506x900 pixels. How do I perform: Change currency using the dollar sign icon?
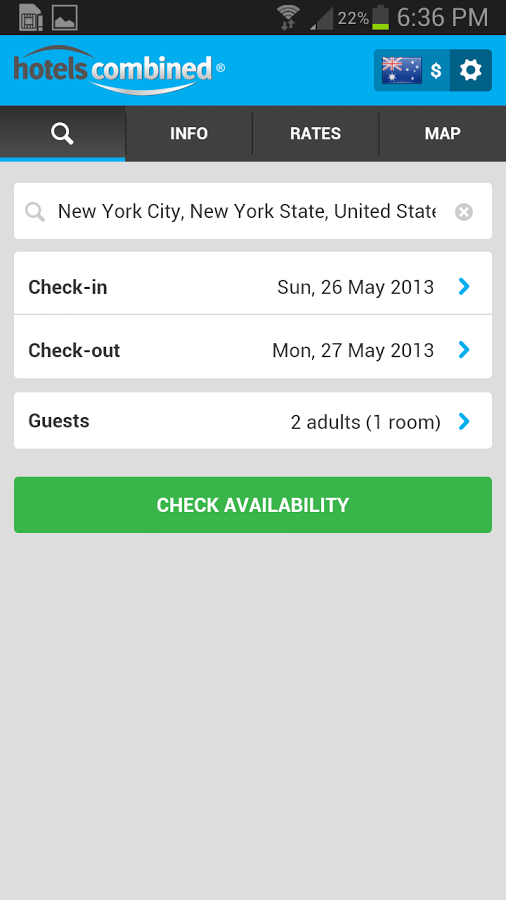coord(436,71)
